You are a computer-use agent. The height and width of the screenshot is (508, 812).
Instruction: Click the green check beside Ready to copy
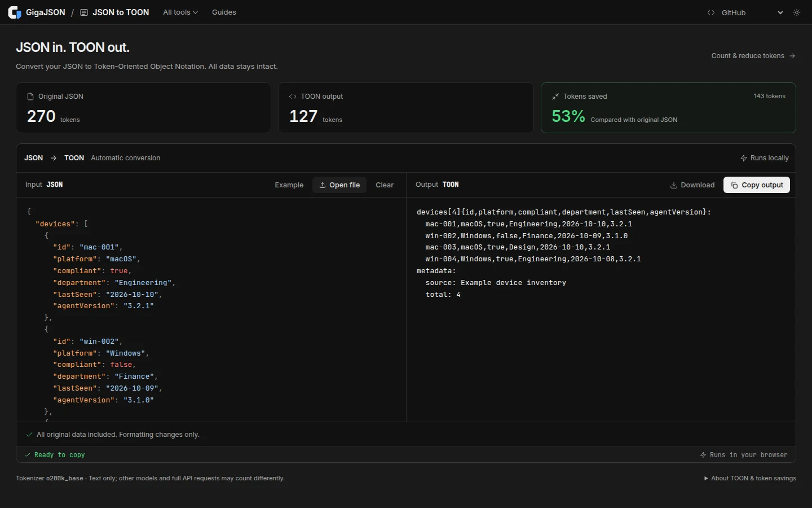click(28, 455)
